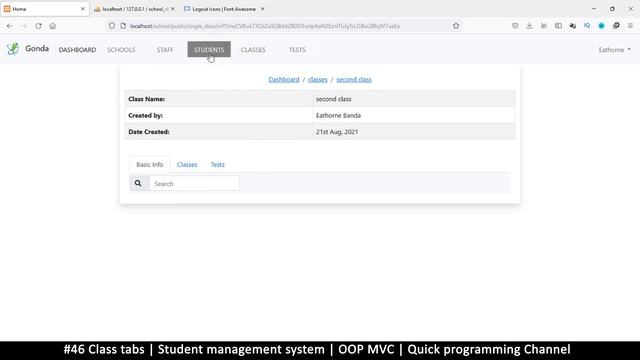Save to Pocket icon in toolbar

point(515,26)
